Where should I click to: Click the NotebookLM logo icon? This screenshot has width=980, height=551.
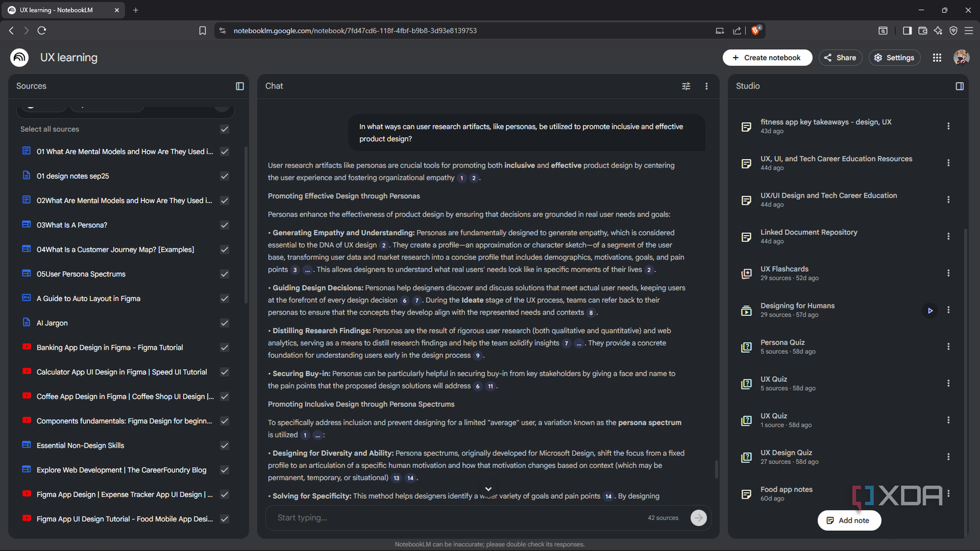coord(19,58)
